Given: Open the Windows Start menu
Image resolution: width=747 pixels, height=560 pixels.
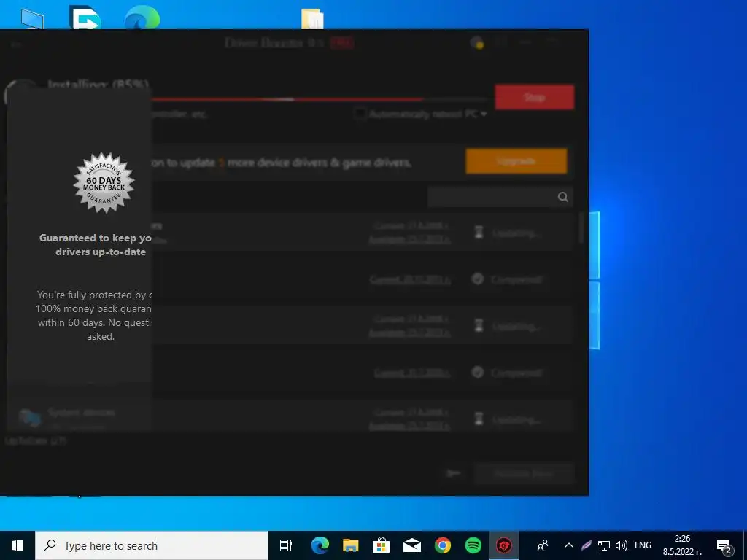Looking at the screenshot, I should 18,545.
